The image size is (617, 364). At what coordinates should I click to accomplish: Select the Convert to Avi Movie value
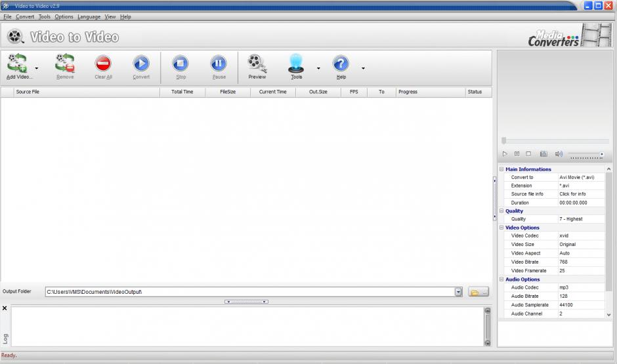[x=581, y=177]
